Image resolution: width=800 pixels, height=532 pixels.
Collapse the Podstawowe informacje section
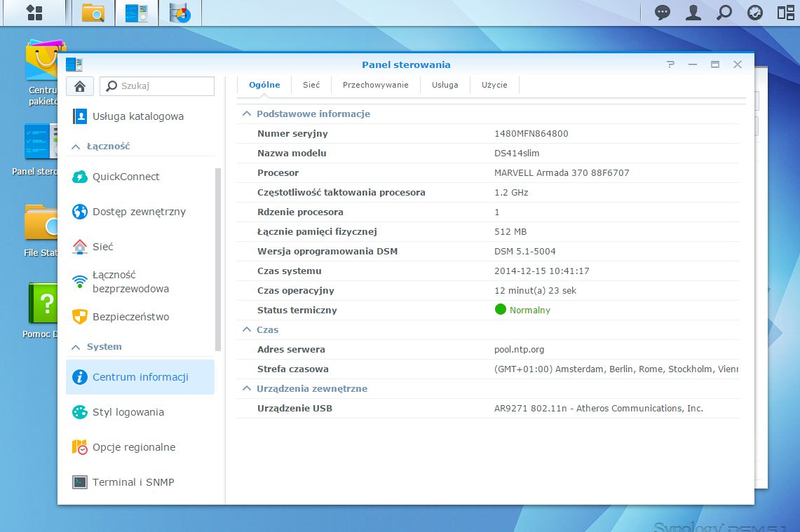pos(247,114)
